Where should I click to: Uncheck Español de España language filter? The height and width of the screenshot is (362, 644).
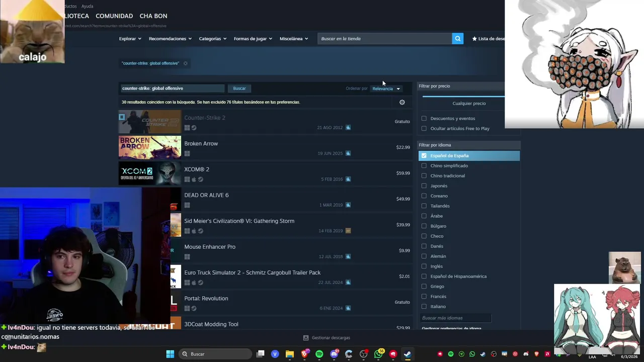click(424, 156)
